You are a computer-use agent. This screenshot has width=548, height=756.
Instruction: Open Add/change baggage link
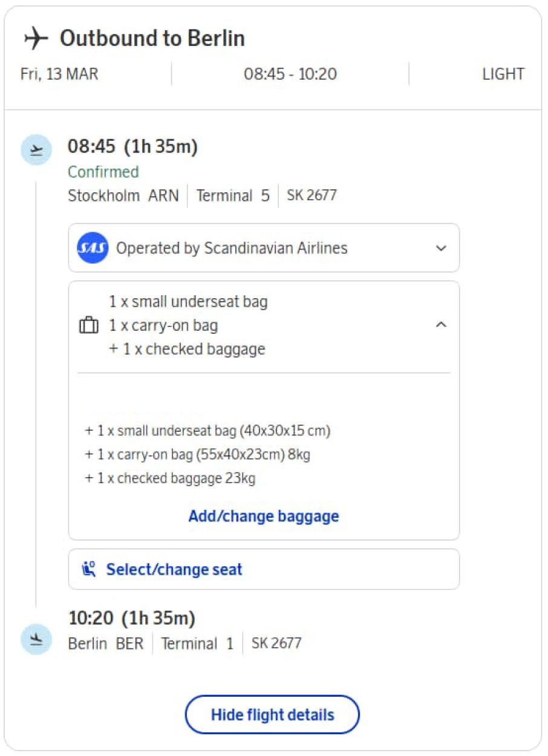tap(264, 516)
